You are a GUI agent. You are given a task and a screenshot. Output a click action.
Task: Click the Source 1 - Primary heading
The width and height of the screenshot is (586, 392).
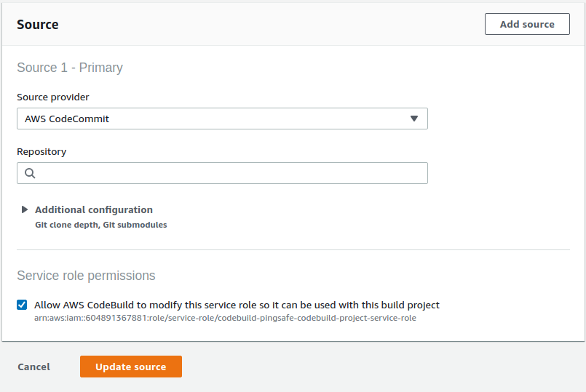pos(70,68)
